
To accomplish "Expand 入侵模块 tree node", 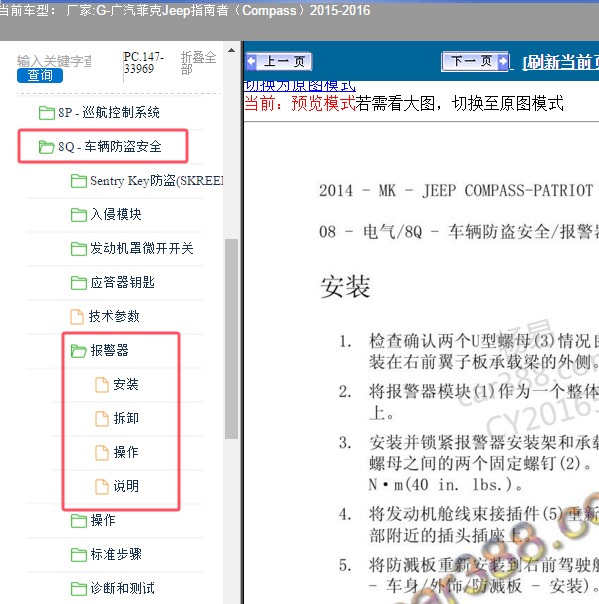I will [x=116, y=214].
